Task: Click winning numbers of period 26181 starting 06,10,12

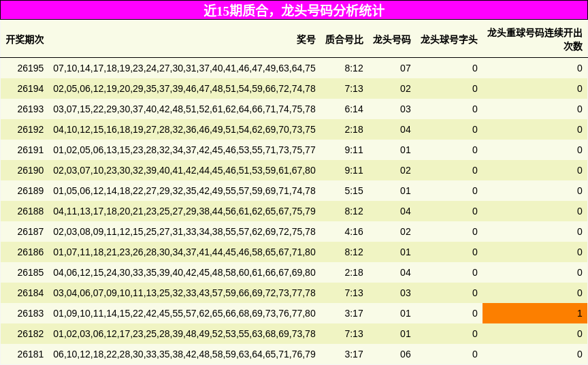Action: coord(184,355)
